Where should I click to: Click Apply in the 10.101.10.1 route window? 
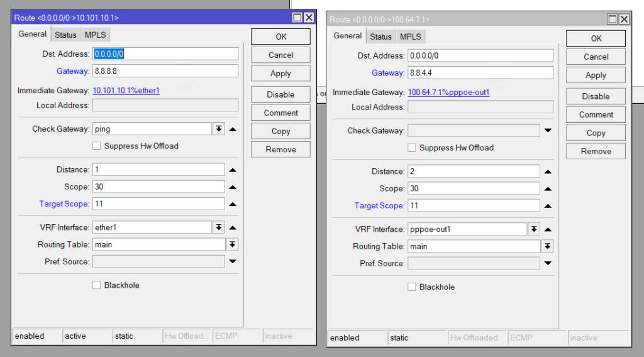[280, 74]
